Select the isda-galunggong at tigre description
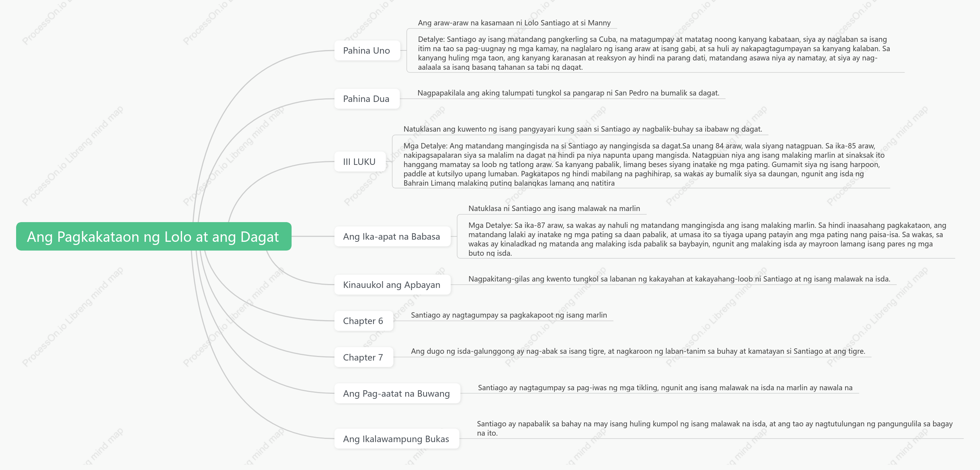980x470 pixels. (638, 351)
